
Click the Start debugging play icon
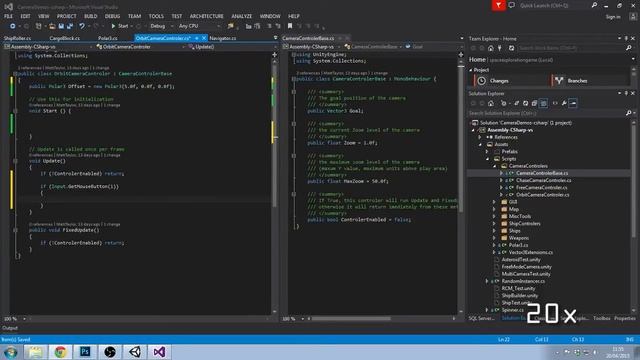[113, 26]
